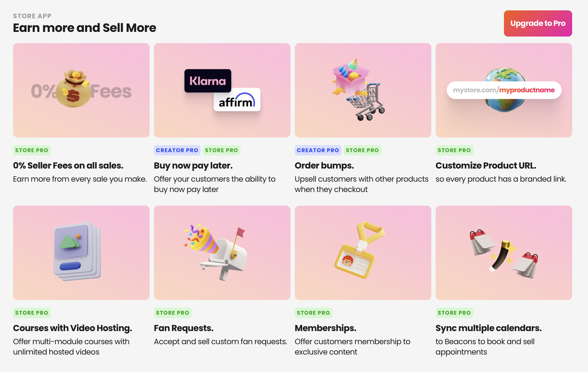Open the Sync multiple calendars heading
This screenshot has width=588, height=372.
tap(489, 328)
